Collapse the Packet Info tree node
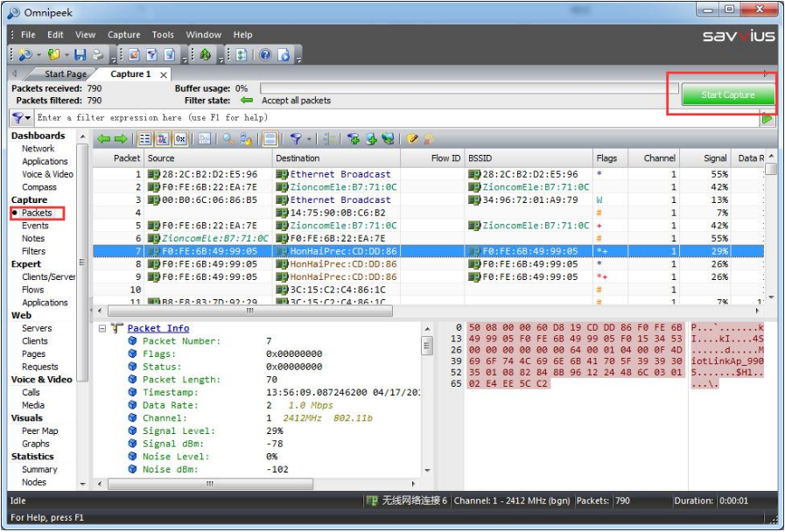 click(102, 329)
